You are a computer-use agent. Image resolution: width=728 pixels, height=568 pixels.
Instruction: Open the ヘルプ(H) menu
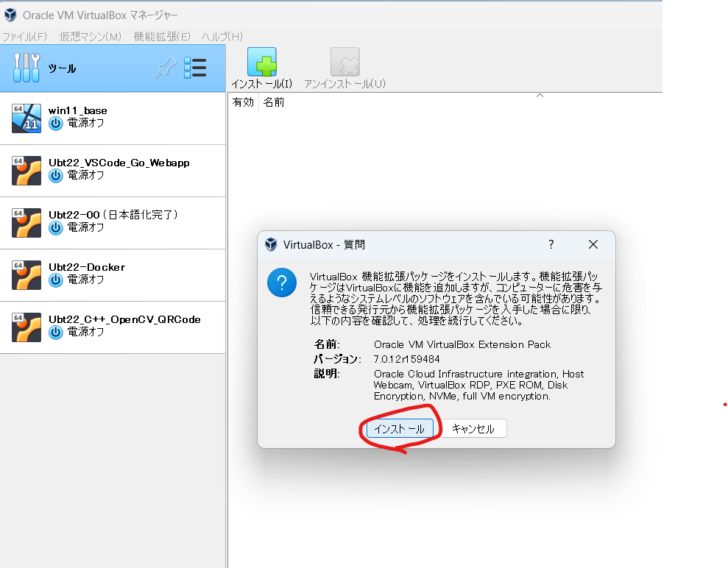click(x=222, y=36)
